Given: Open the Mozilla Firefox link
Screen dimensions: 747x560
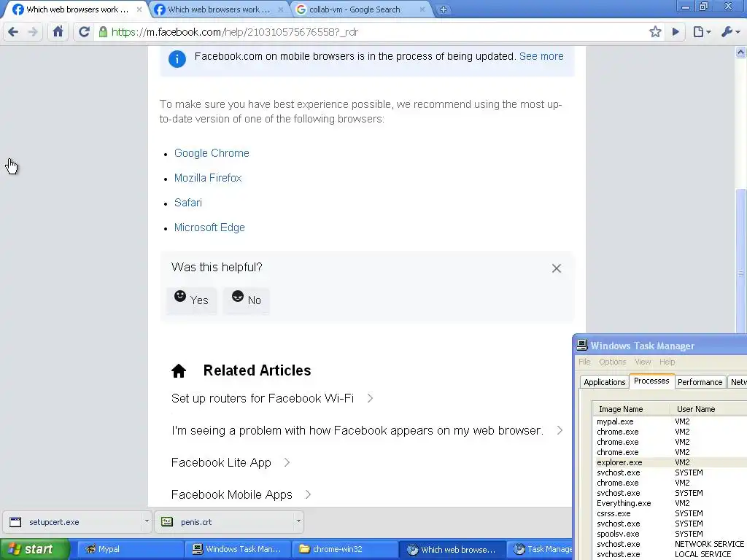Looking at the screenshot, I should [x=208, y=178].
